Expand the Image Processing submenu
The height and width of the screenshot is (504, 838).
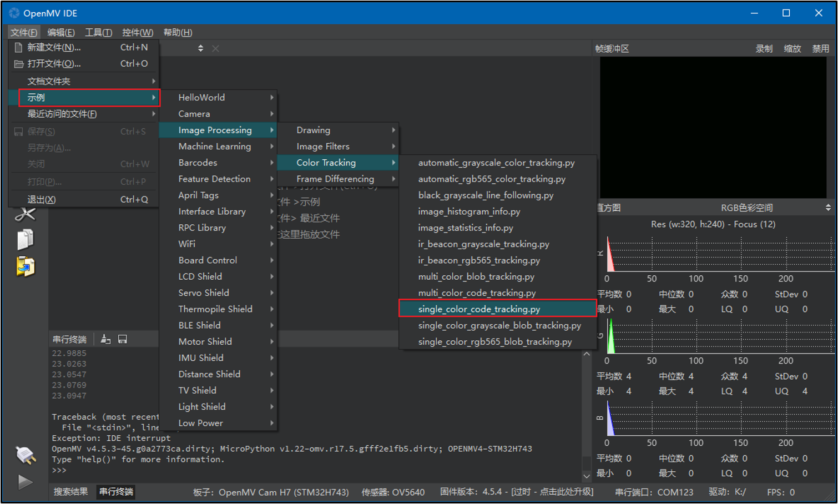click(218, 130)
